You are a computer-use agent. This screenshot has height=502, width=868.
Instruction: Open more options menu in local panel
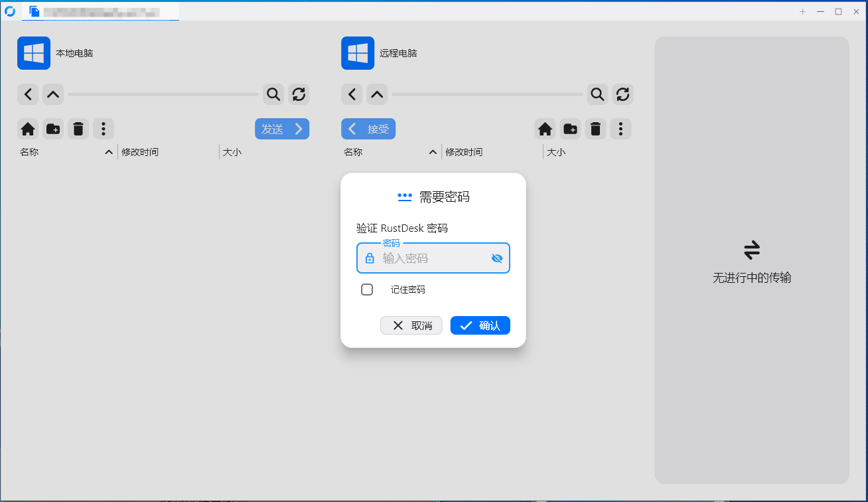104,129
